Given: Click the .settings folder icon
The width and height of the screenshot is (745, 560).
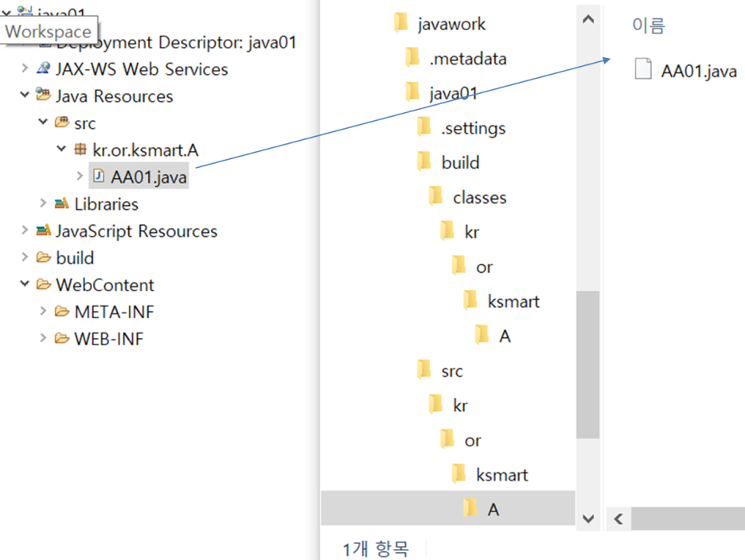Looking at the screenshot, I should [423, 126].
